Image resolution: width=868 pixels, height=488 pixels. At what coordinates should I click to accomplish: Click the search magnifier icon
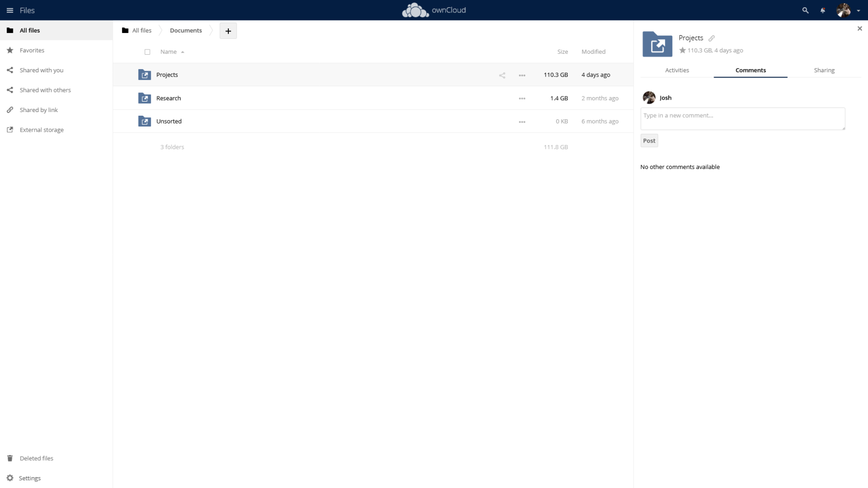(x=805, y=10)
